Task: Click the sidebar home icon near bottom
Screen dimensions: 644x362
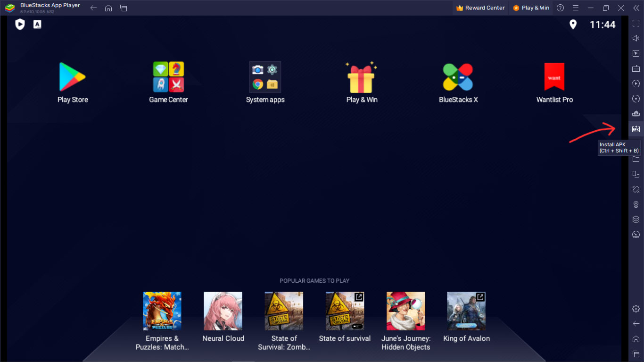Action: (636, 339)
